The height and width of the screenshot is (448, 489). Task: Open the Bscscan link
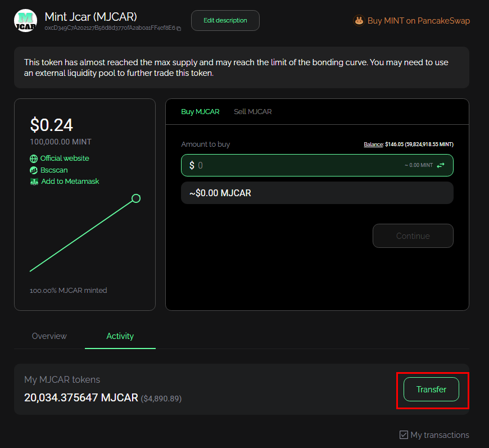(x=54, y=170)
